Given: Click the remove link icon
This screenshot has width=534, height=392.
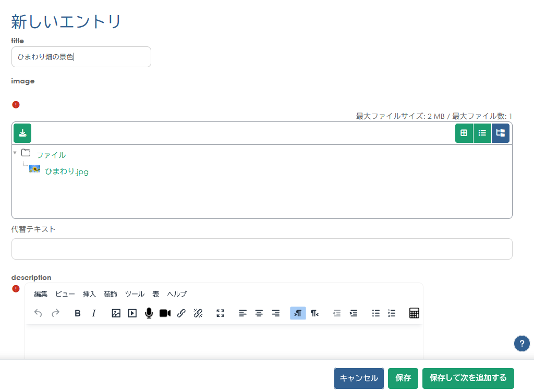Looking at the screenshot, I should click(x=198, y=313).
